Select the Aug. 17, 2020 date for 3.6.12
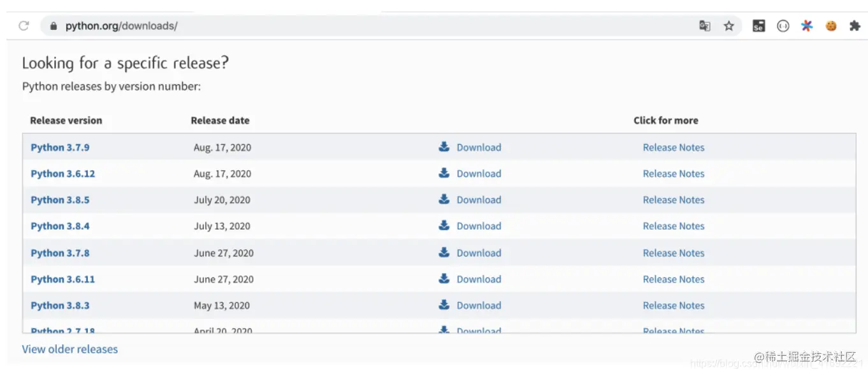The image size is (868, 375). tap(222, 173)
